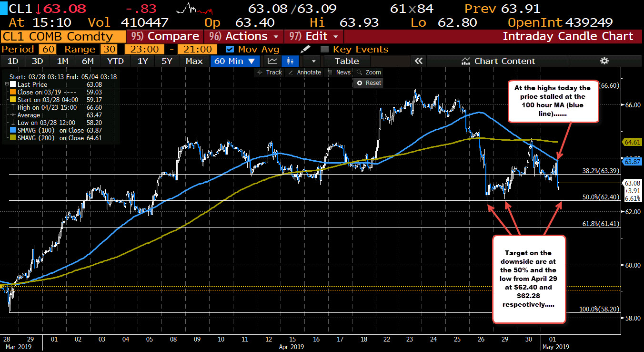
Task: Click the 63.08 / 63.09 bid-ask quote
Action: pyautogui.click(x=292, y=9)
